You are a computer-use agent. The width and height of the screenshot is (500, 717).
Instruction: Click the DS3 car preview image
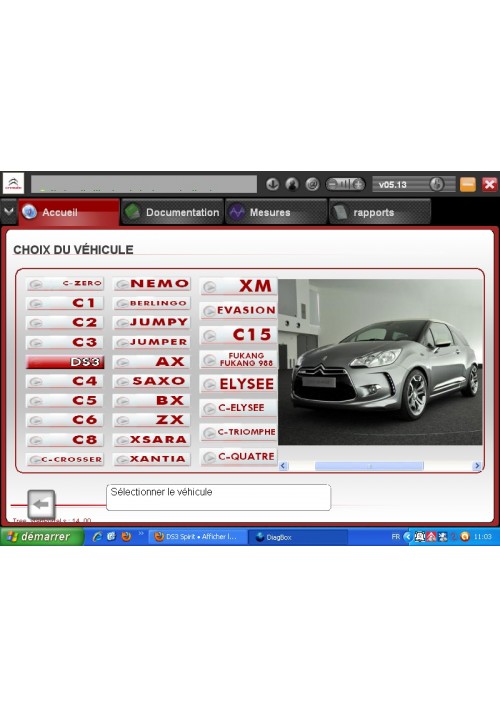click(380, 362)
